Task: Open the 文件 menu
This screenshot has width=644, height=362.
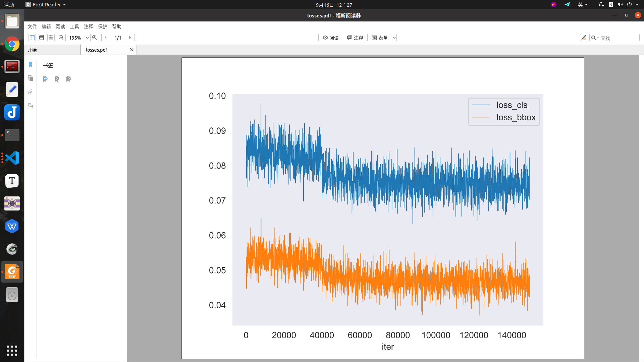Action: (32, 26)
